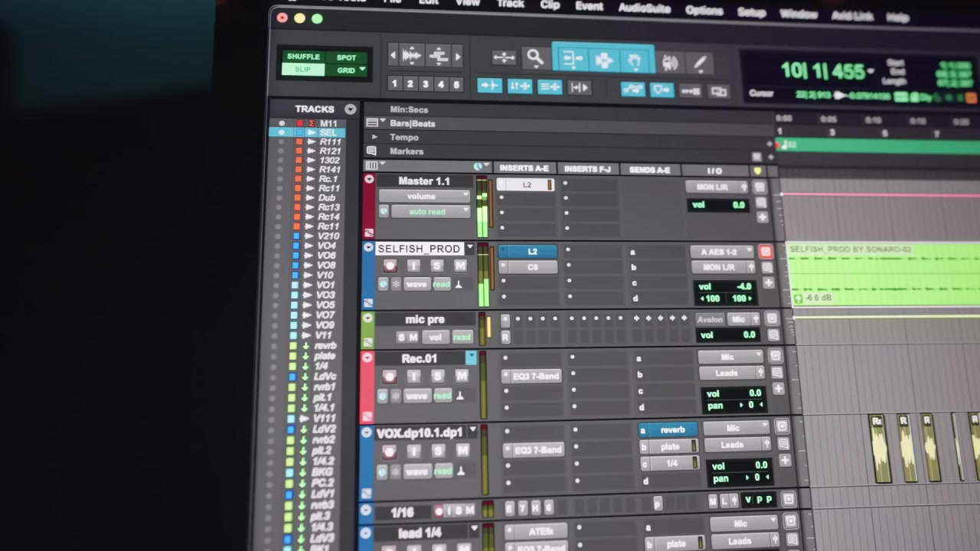Click the Selector tool icon

[603, 60]
